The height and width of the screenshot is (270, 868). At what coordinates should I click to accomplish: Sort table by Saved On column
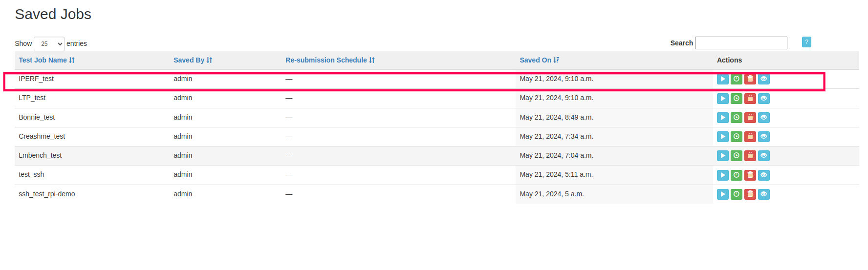539,60
